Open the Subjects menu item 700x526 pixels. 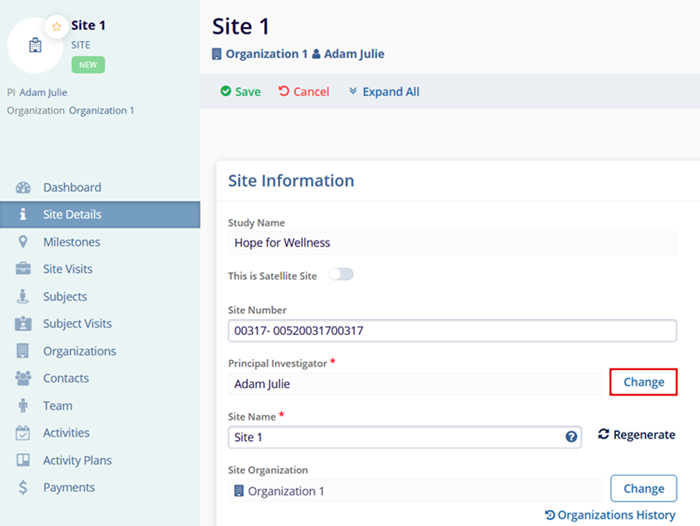pyautogui.click(x=65, y=297)
